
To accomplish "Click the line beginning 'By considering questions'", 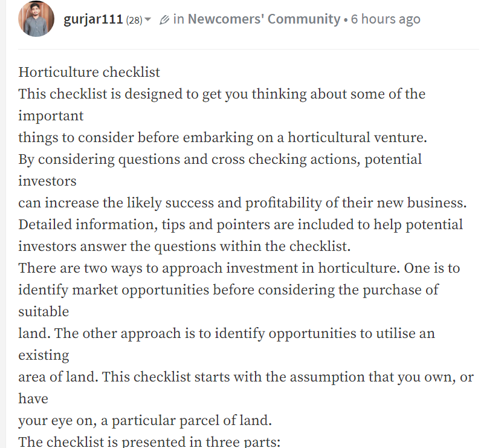I will (220, 160).
